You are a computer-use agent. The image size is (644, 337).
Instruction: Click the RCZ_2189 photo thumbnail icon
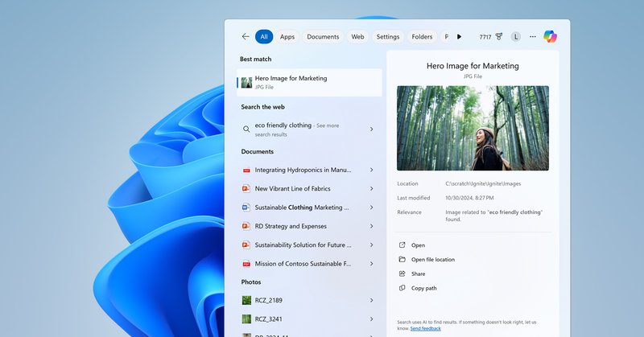(x=246, y=301)
